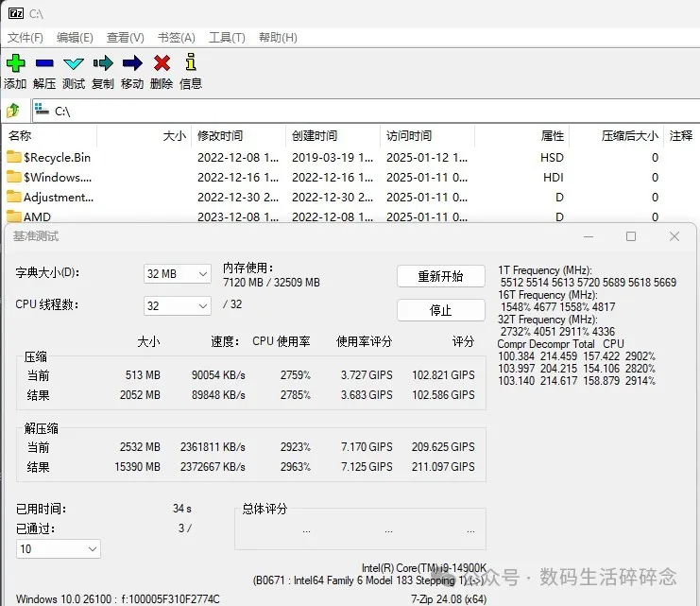The height and width of the screenshot is (606, 700).
Task: Click the 34 s elapsed time value
Action: [182, 509]
